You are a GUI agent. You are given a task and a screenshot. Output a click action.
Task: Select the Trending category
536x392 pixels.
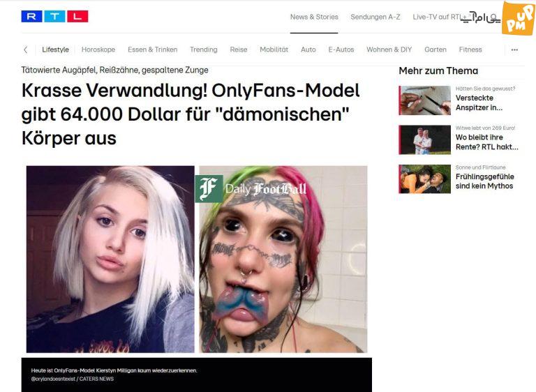(x=203, y=50)
